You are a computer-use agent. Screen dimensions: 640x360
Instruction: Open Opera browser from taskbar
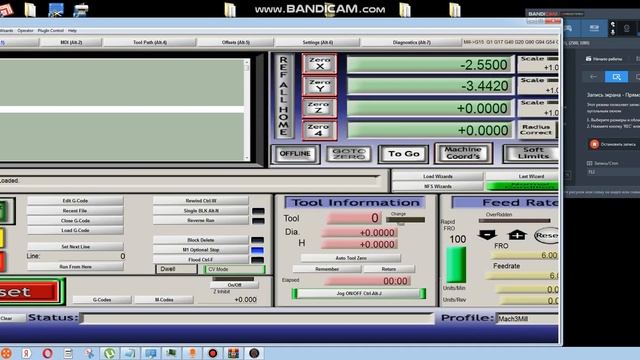tap(47, 353)
